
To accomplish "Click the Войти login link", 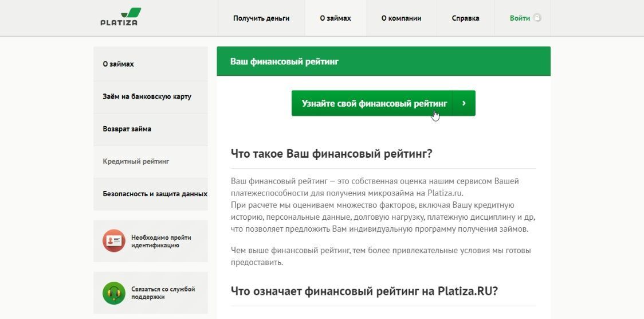I will pos(520,18).
